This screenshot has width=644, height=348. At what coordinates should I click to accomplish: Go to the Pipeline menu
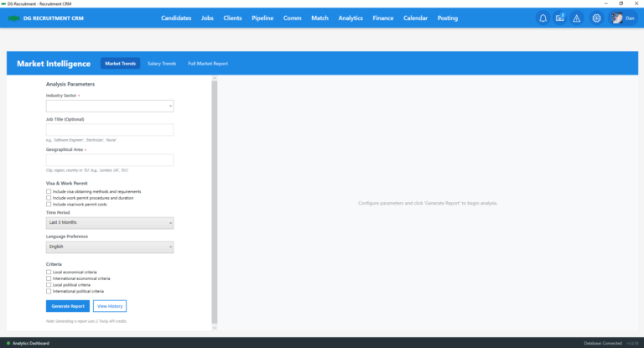(x=262, y=18)
